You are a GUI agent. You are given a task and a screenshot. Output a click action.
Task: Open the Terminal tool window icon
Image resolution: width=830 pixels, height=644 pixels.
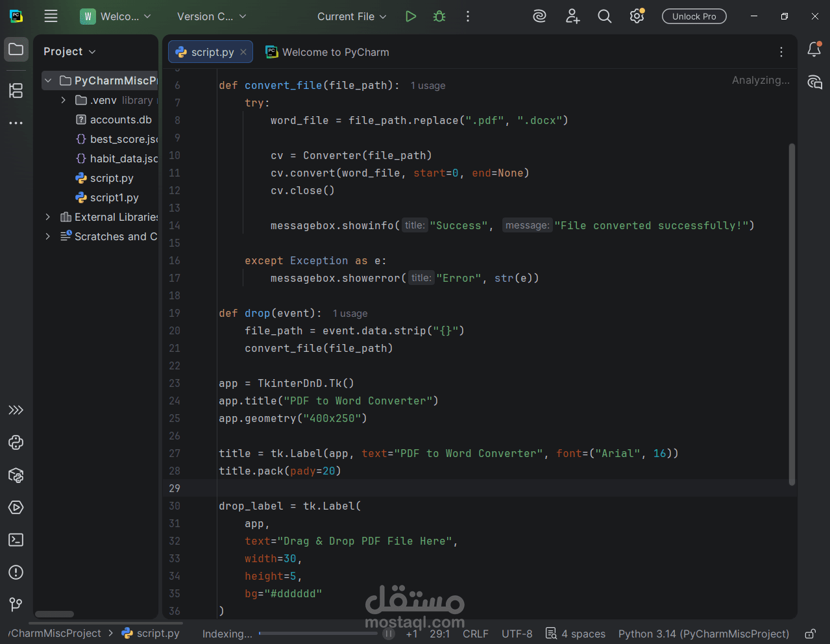16,539
